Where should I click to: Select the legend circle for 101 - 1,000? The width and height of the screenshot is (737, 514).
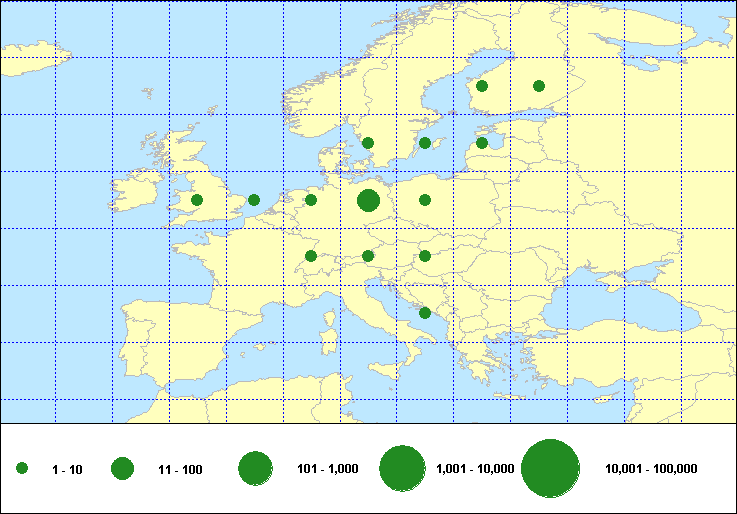click(256, 468)
